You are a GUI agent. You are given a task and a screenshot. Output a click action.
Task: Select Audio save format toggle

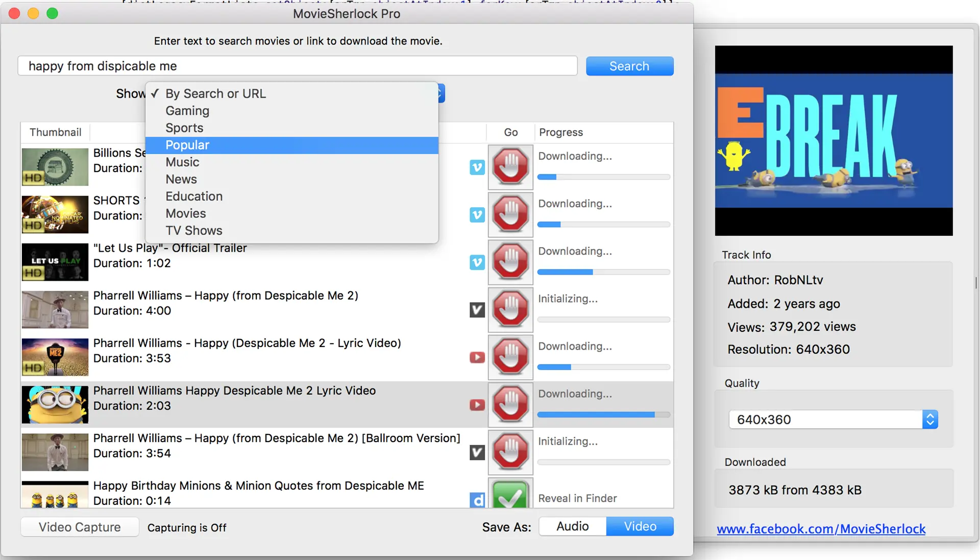click(572, 526)
